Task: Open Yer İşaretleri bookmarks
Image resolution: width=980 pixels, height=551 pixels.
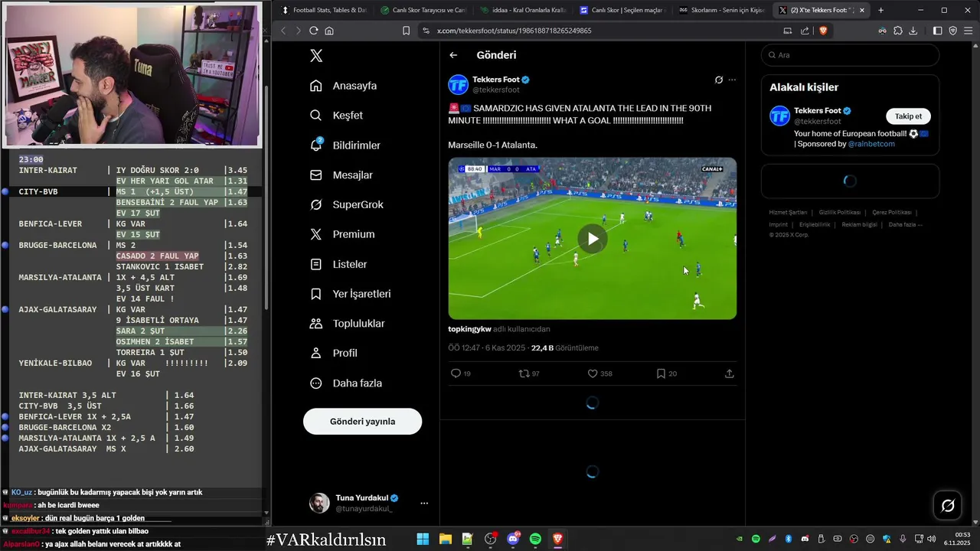Action: coord(351,294)
